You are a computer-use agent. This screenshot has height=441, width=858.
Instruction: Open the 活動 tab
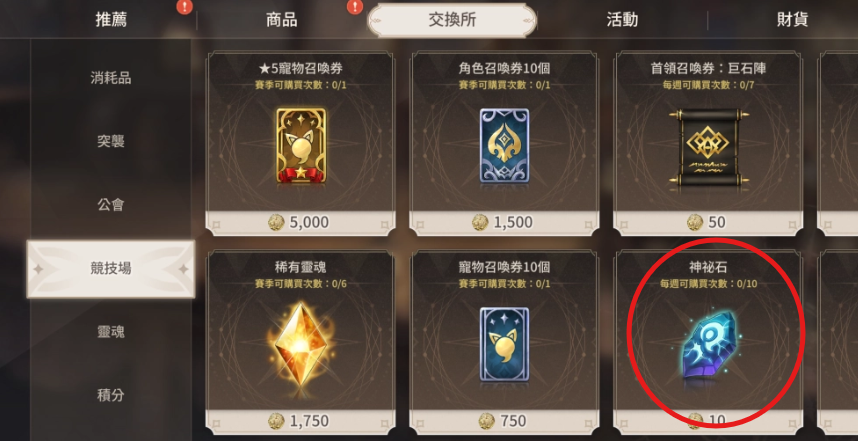622,20
